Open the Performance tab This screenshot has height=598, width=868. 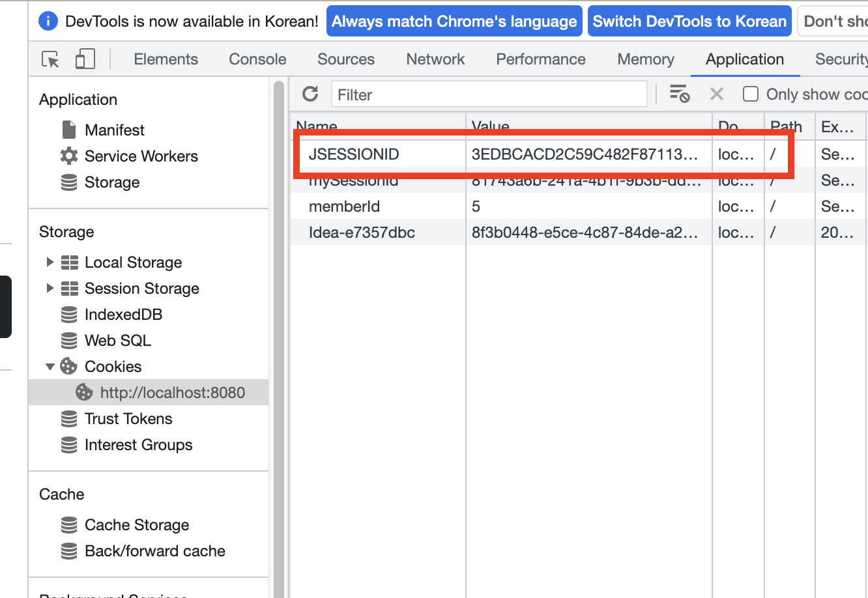coord(541,59)
